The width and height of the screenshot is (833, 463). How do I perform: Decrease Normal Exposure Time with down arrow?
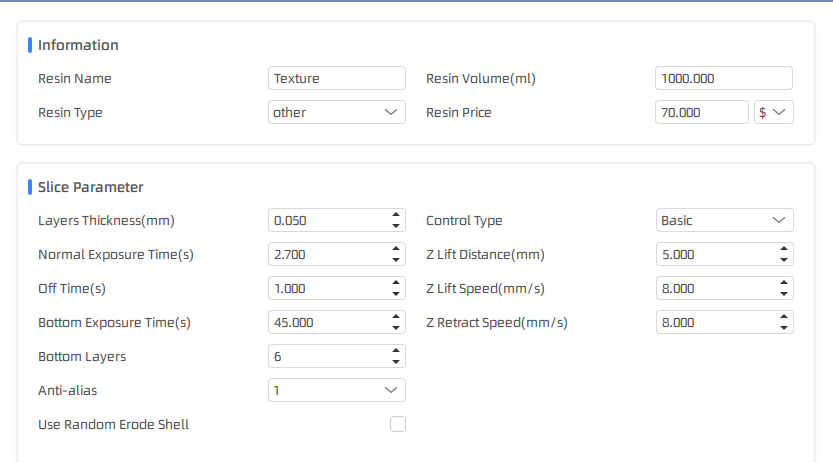(x=396, y=260)
